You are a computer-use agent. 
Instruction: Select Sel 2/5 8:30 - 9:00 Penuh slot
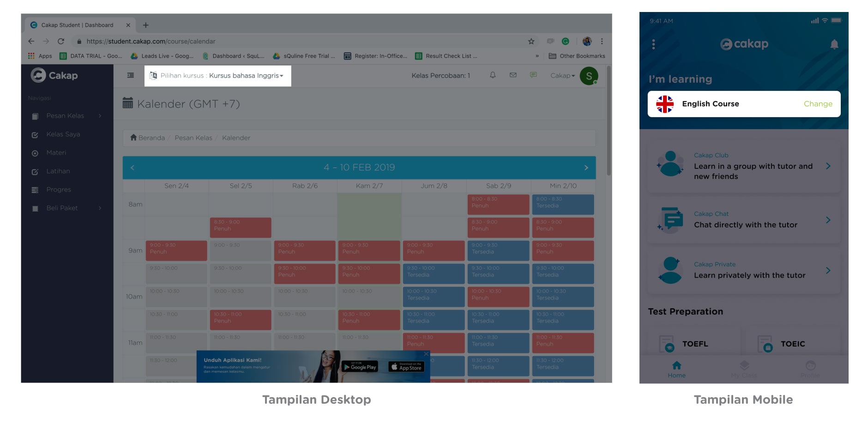[241, 227]
